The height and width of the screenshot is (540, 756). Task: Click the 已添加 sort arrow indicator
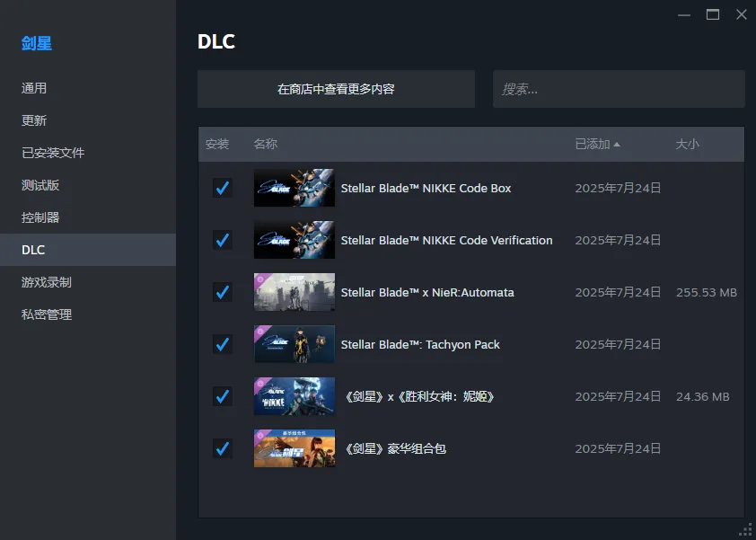(617, 145)
